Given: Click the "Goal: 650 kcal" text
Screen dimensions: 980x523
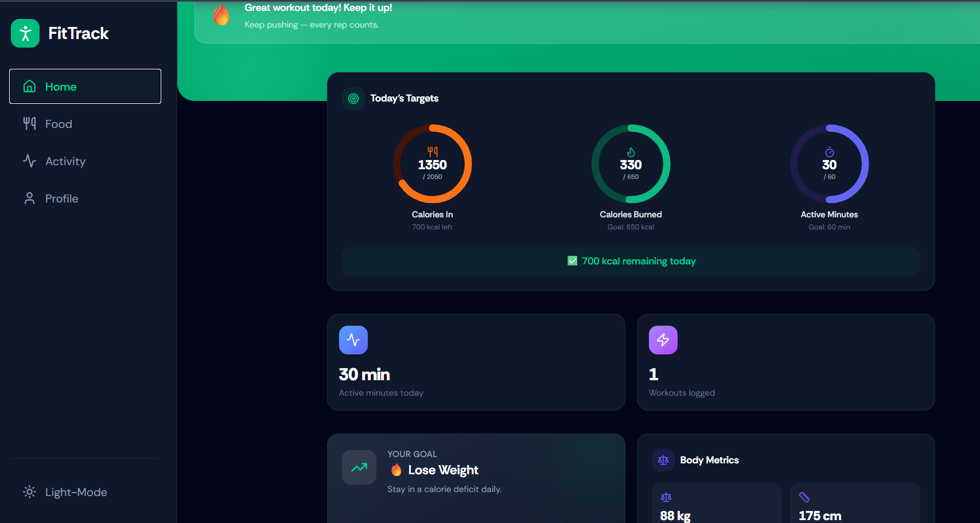Looking at the screenshot, I should [631, 227].
